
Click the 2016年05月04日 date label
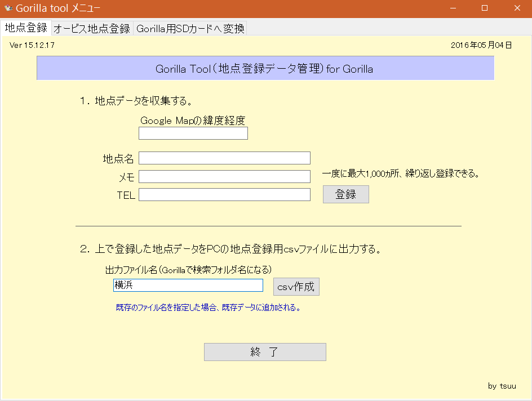(x=481, y=45)
